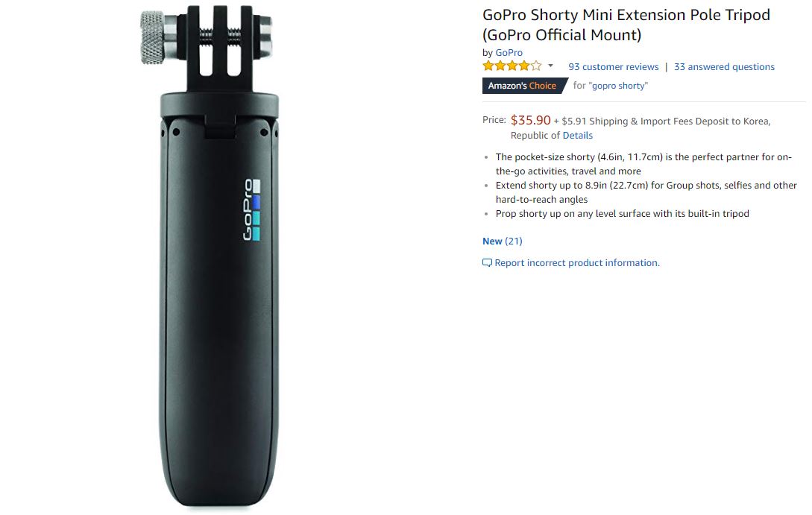
Task: Click the pocket-size shorty bullet text
Action: pos(643,164)
